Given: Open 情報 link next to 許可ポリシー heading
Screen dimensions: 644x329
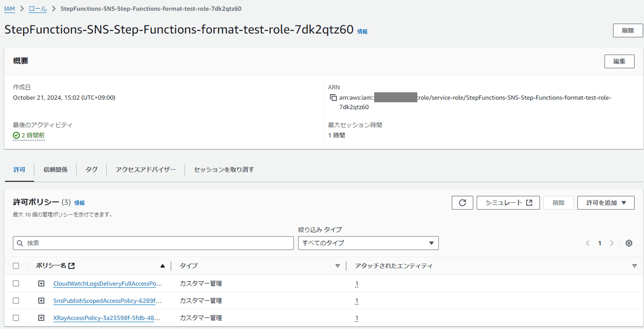Looking at the screenshot, I should pos(80,203).
